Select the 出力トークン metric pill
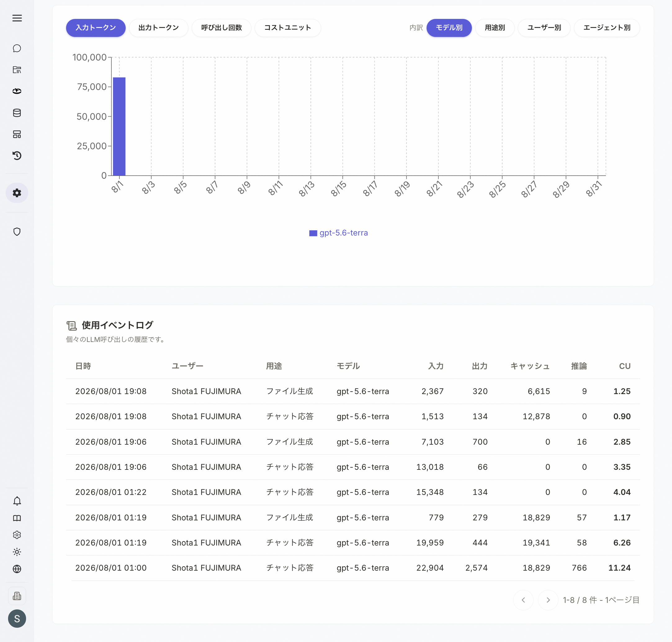 click(159, 28)
